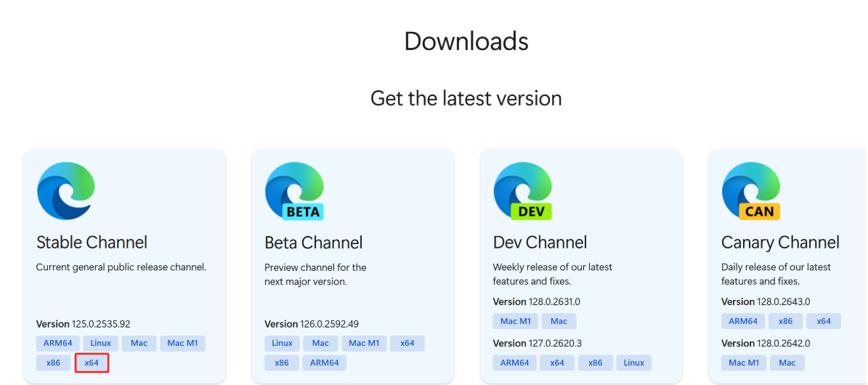Click Canary version 128.0.2642.0 text
Viewport: 868px width, 385px height.
766,344
